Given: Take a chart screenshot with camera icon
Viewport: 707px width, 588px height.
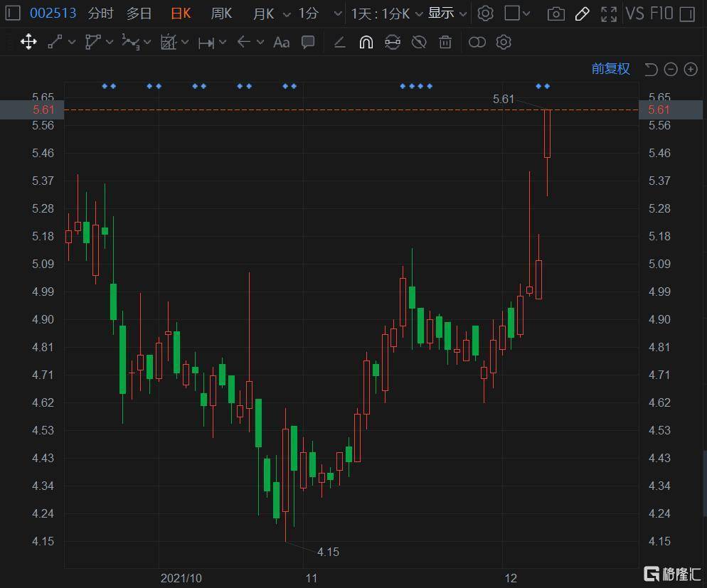Looking at the screenshot, I should tap(556, 14).
